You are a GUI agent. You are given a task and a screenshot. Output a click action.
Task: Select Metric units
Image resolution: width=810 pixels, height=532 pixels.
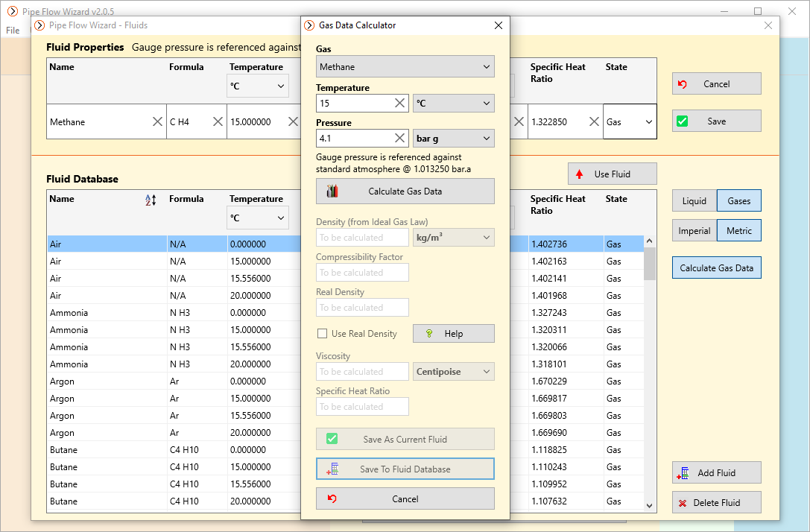click(738, 231)
